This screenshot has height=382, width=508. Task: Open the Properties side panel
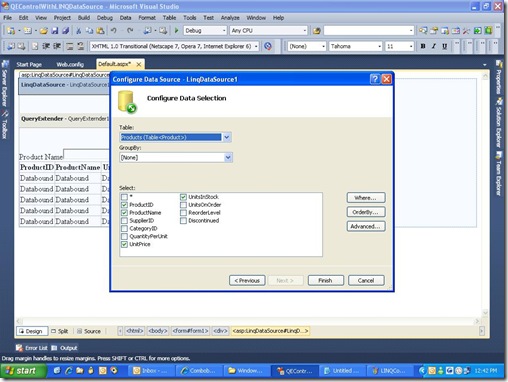point(499,77)
